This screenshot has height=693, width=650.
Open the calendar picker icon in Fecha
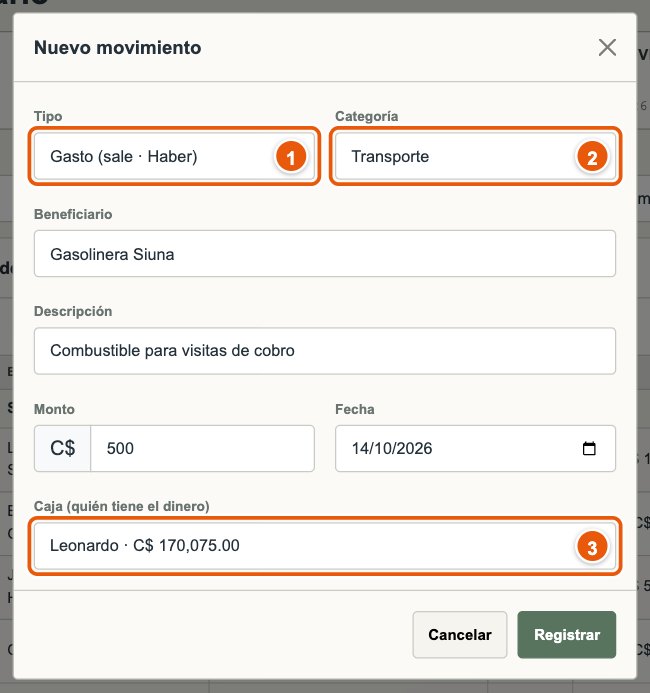pos(589,449)
